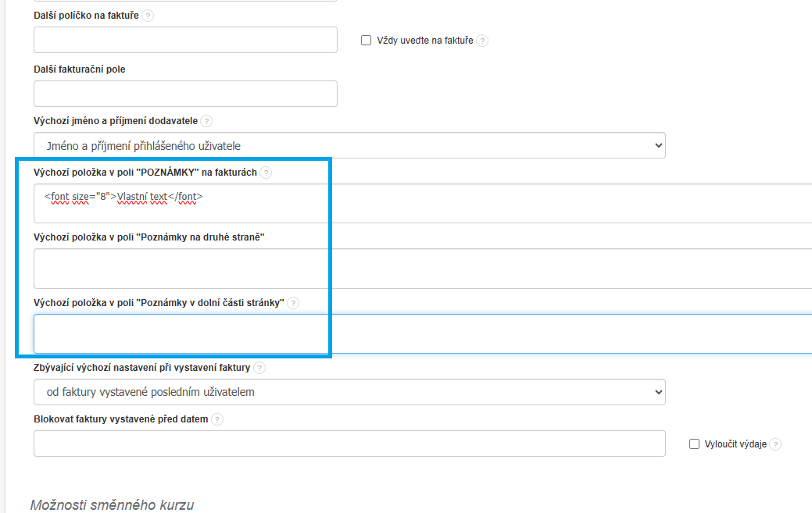Image resolution: width=812 pixels, height=513 pixels.
Task: Open help for 'Zbývající výchozí nastavení při vystavení faktury'
Action: 259,368
